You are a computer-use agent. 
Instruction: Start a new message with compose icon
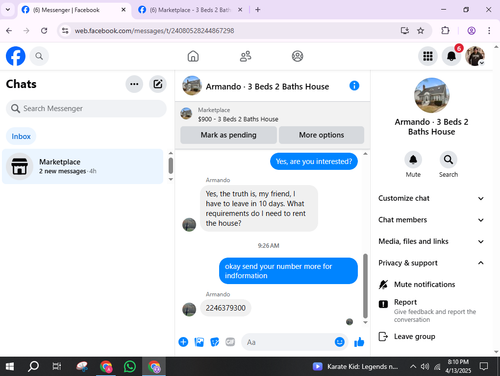click(158, 84)
